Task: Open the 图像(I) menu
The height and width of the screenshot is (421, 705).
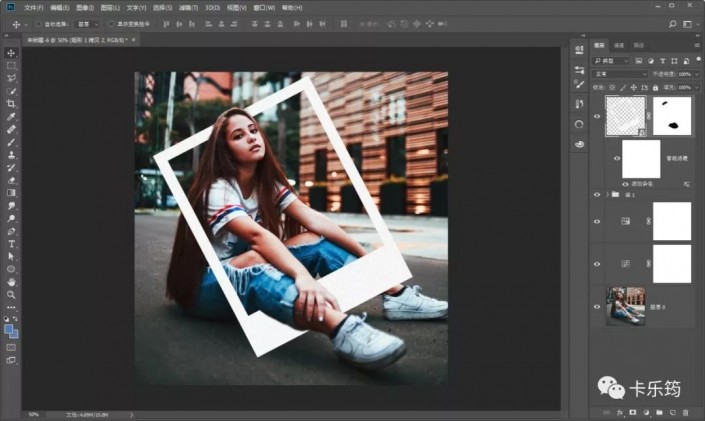Action: (85, 8)
